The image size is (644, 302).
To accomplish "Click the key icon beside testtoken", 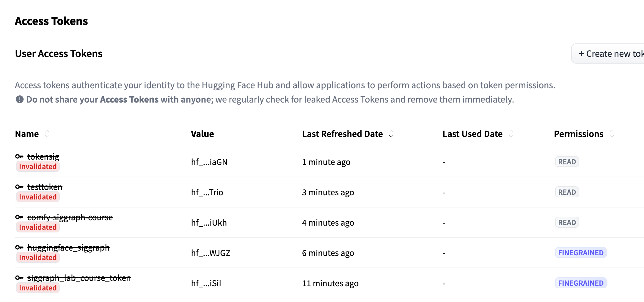I will [x=19, y=187].
